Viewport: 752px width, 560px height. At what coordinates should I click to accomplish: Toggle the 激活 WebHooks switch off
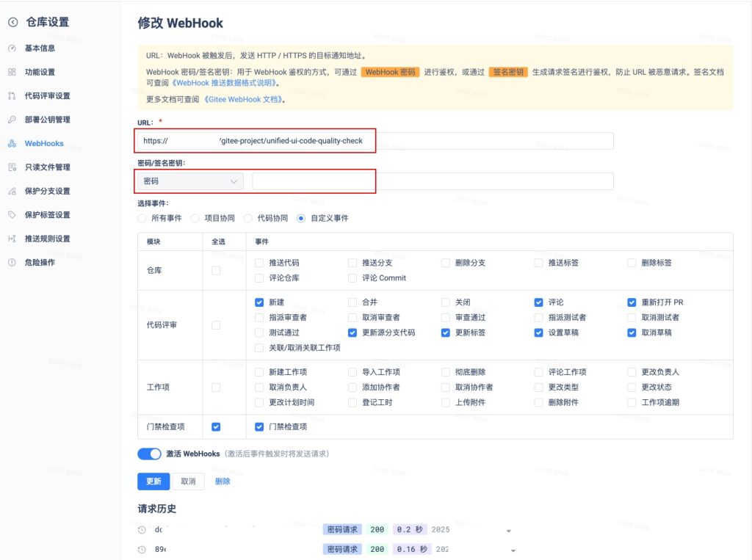(149, 454)
